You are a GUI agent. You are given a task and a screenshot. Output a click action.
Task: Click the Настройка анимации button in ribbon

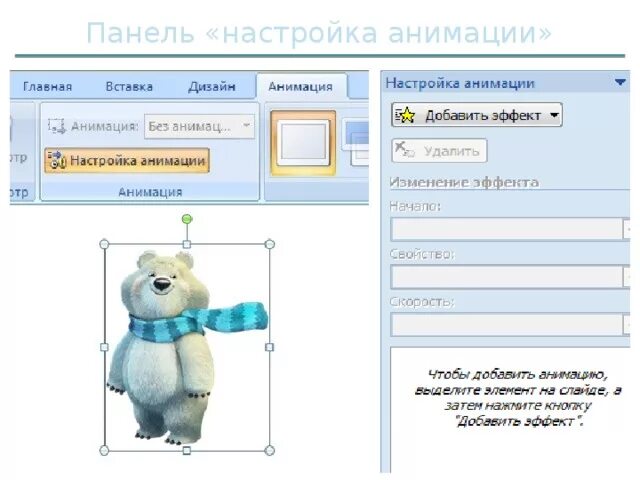[127, 160]
